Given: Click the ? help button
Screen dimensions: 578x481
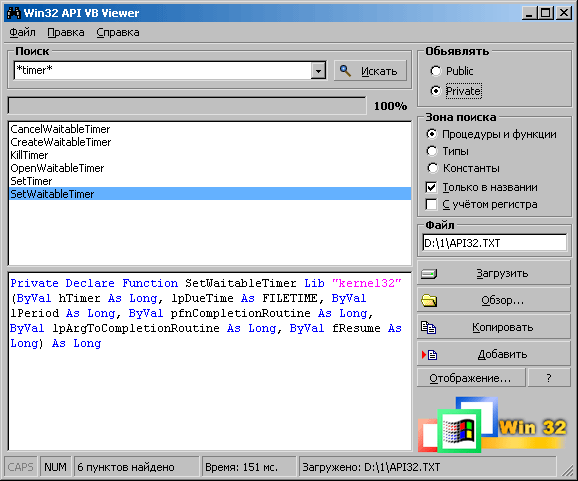Looking at the screenshot, I should pyautogui.click(x=549, y=378).
